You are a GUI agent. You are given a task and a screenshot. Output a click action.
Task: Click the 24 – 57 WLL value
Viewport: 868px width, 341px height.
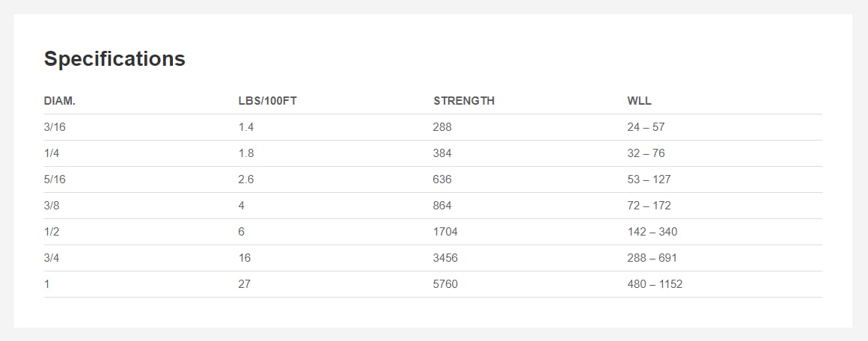646,127
